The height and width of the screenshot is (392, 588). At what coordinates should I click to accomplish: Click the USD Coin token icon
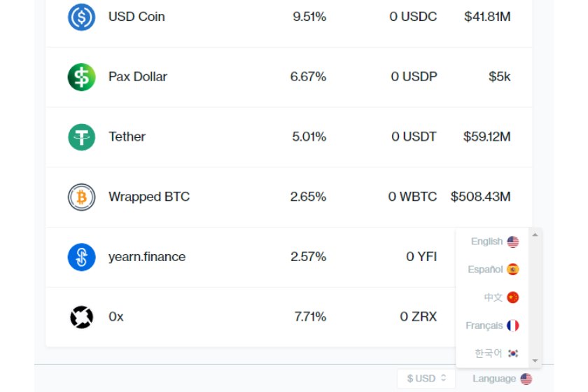[x=81, y=17]
